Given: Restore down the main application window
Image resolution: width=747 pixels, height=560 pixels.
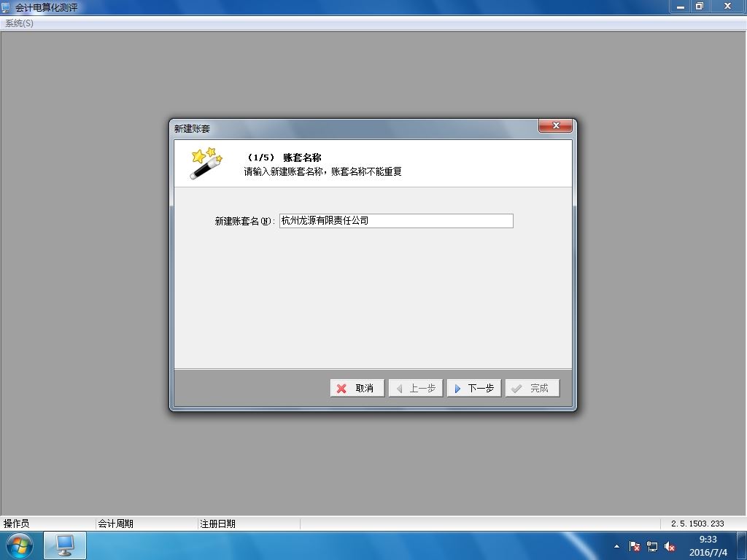Looking at the screenshot, I should (700, 7).
